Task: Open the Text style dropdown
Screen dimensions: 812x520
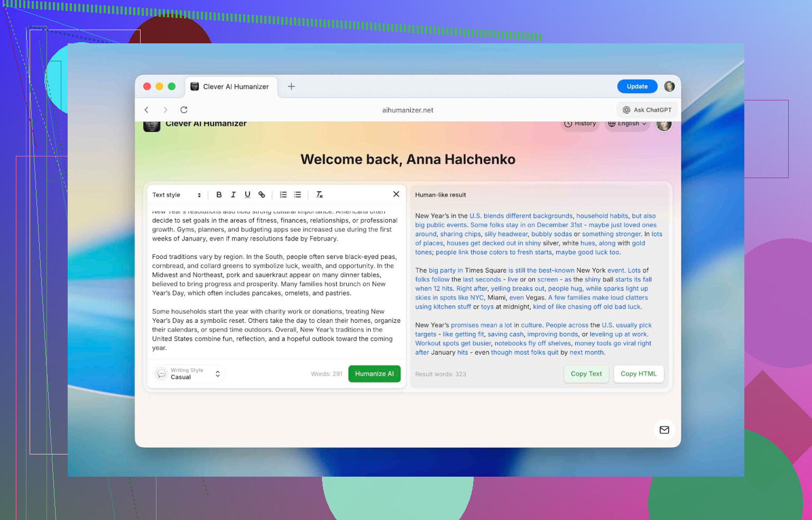Action: click(177, 195)
